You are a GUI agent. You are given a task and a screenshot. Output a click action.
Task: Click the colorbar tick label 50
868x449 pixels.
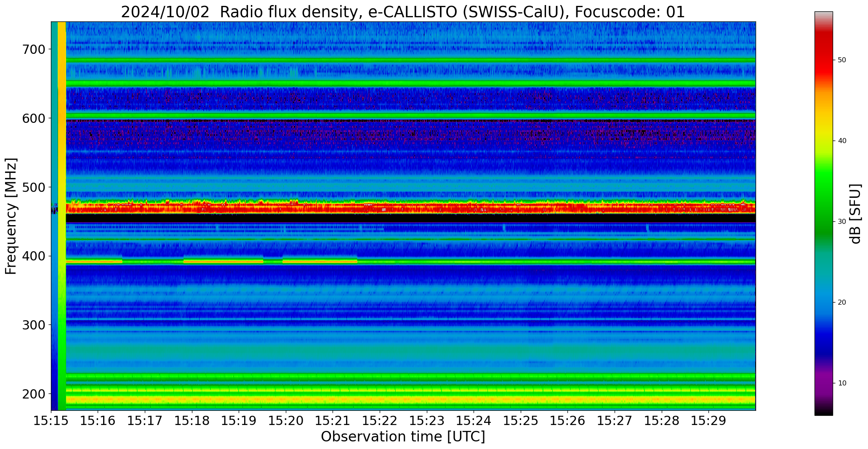pyautogui.click(x=842, y=60)
